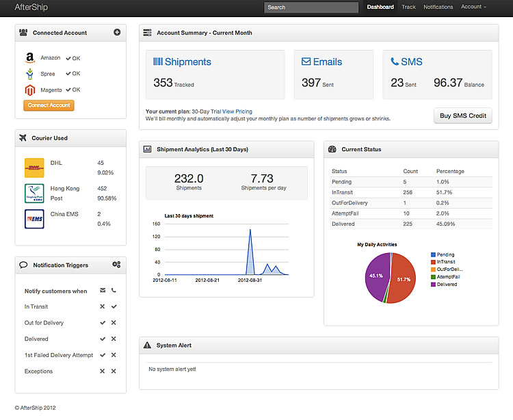Click the Magento logo icon

(x=30, y=90)
